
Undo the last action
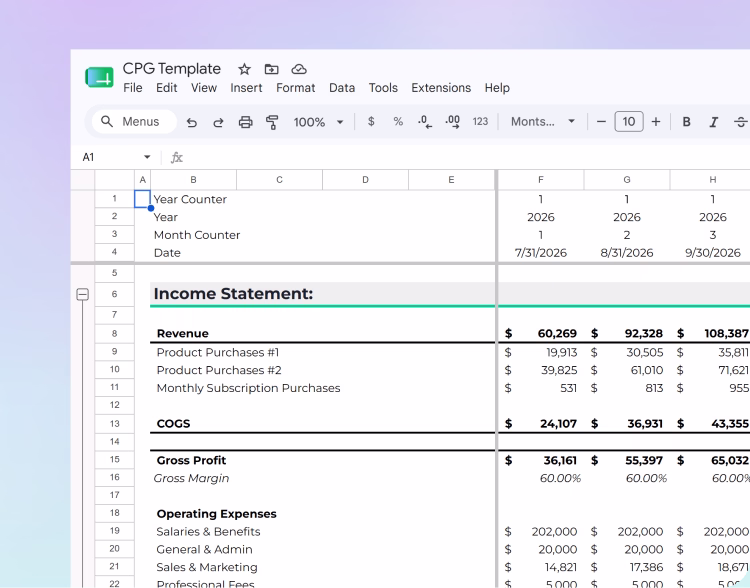pos(192,122)
